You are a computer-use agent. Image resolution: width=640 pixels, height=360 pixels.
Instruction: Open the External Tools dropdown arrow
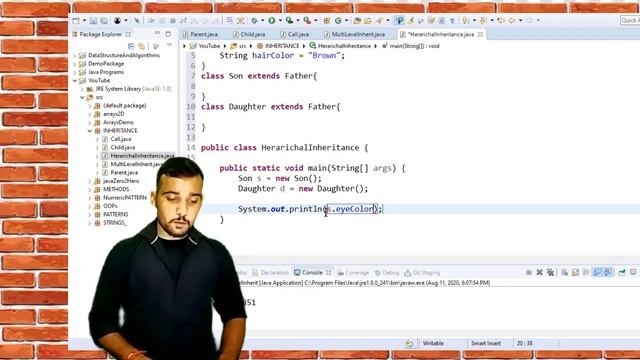coord(315,20)
